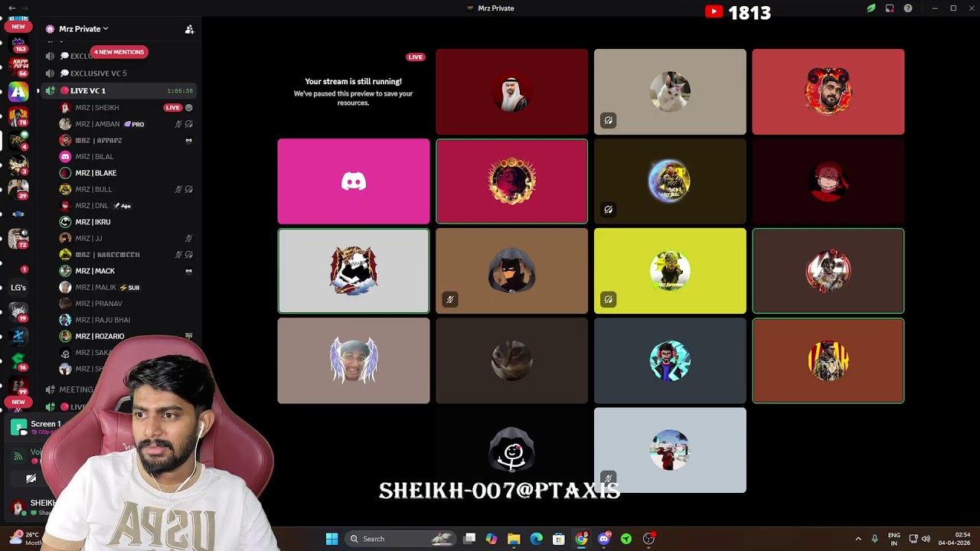Toggle microphone icon in system tray
The image size is (980, 551).
pos(874,539)
